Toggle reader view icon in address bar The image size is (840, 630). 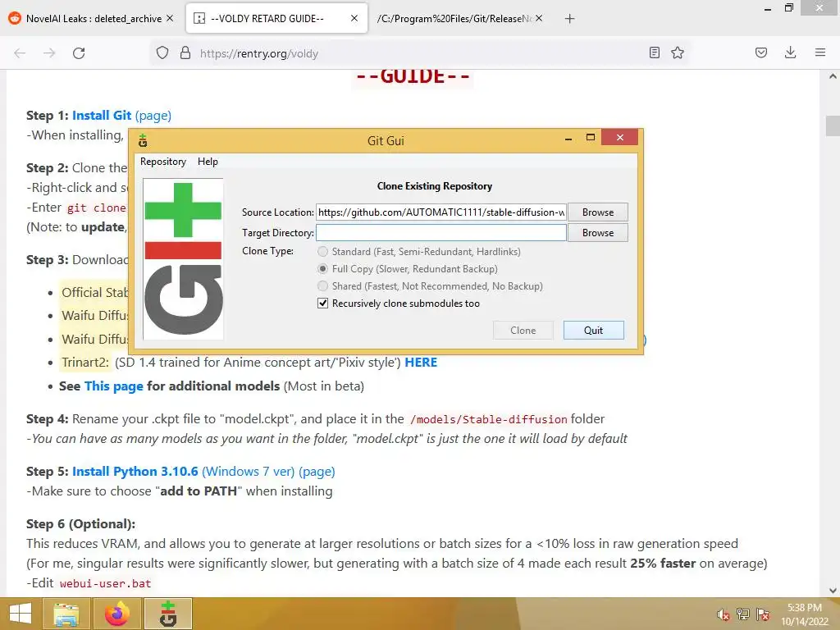click(654, 52)
